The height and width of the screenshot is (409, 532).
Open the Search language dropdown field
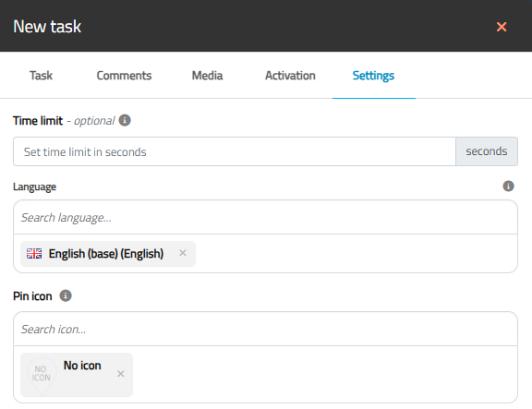pos(265,217)
